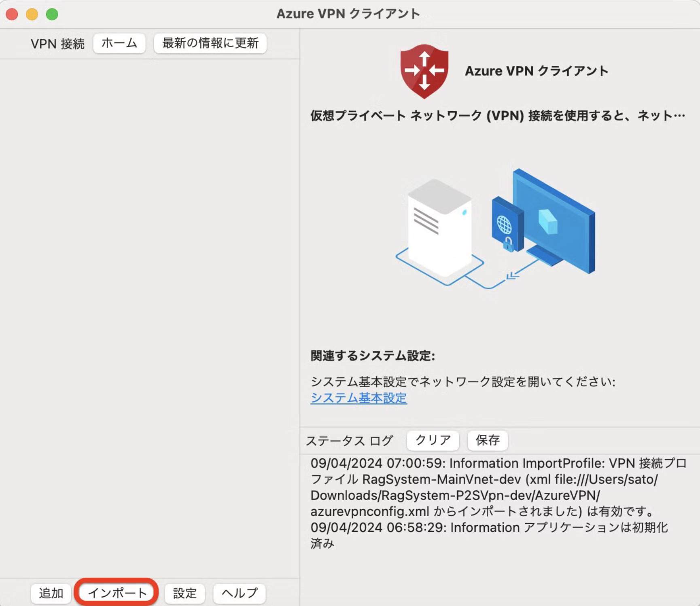The width and height of the screenshot is (700, 606).
Task: Click the VPN 接続 header label
Action: click(58, 44)
